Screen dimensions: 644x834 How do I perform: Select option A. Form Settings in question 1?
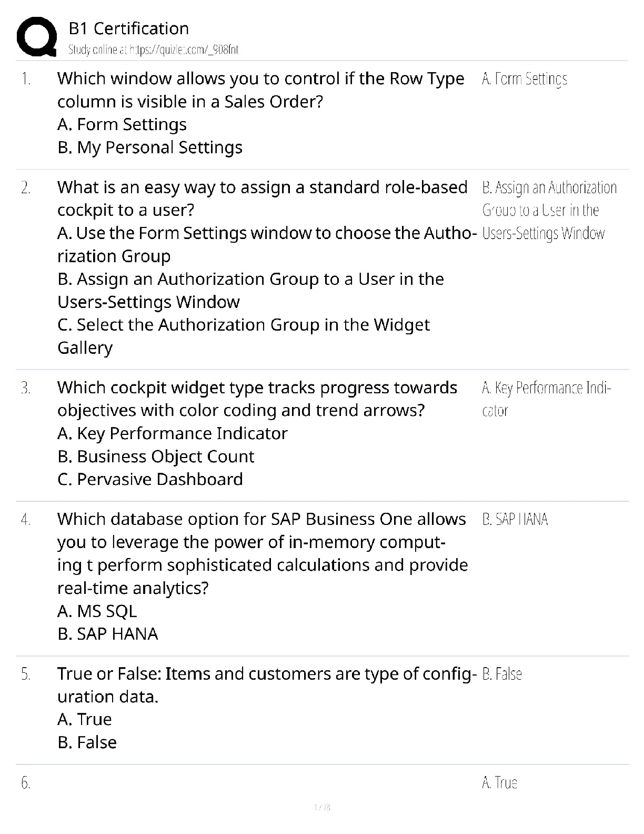[122, 125]
